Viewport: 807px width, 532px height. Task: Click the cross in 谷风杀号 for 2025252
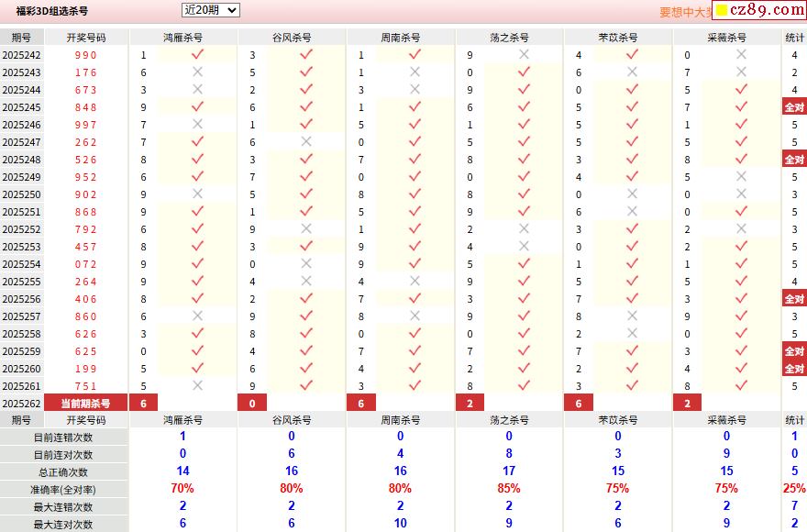(x=306, y=228)
